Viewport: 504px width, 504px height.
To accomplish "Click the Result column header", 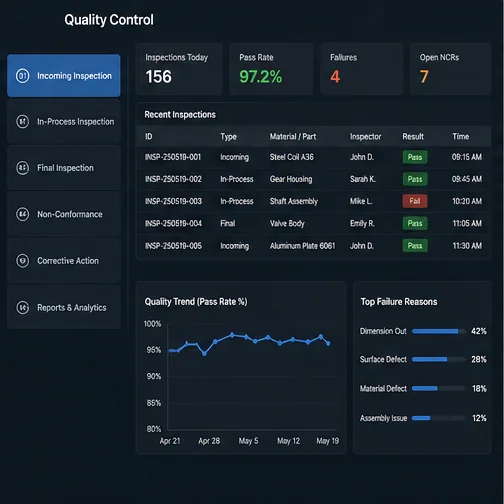I will pyautogui.click(x=413, y=136).
